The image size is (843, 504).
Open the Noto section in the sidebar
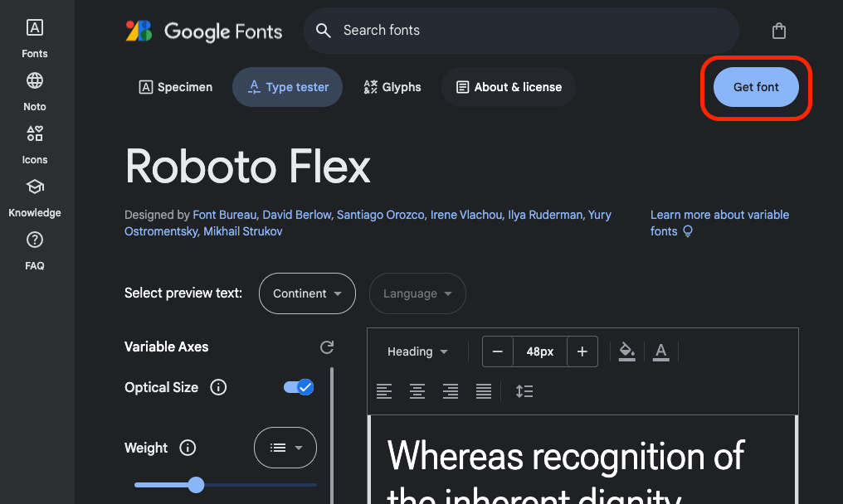pos(34,90)
